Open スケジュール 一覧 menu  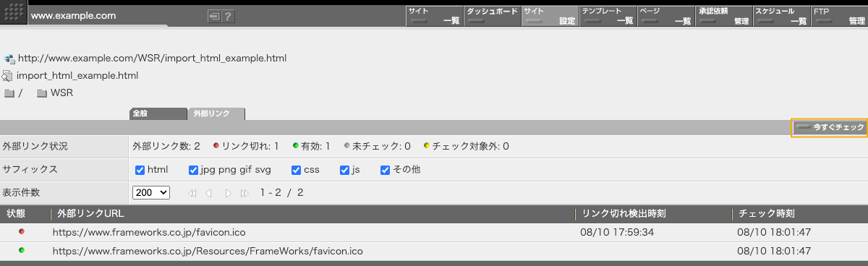[x=781, y=16]
